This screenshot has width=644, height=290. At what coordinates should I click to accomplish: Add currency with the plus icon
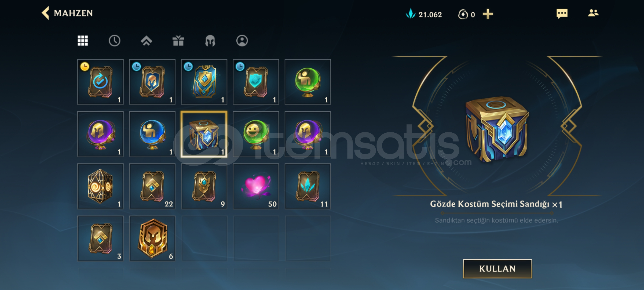[488, 14]
